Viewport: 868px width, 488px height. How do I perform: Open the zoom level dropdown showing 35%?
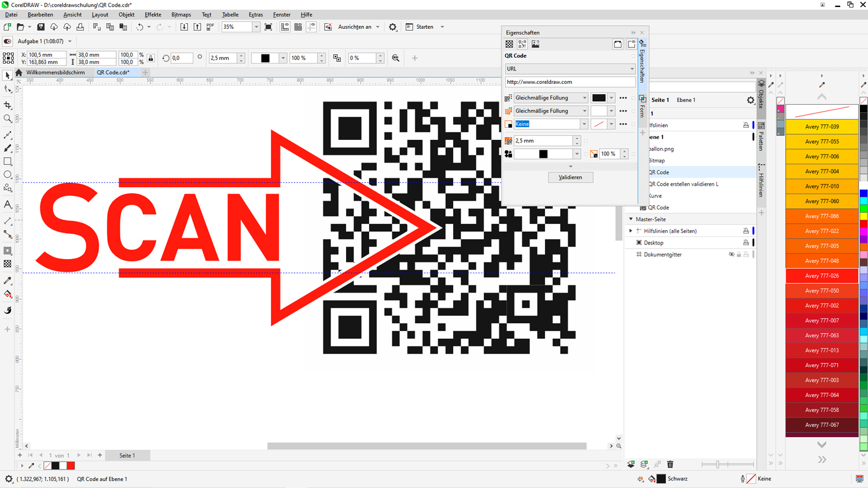[x=258, y=27]
